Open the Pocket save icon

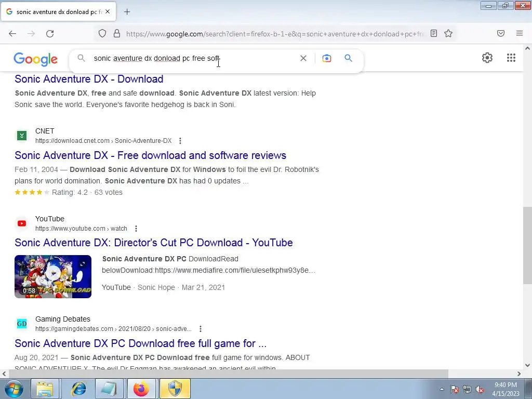pos(501,33)
